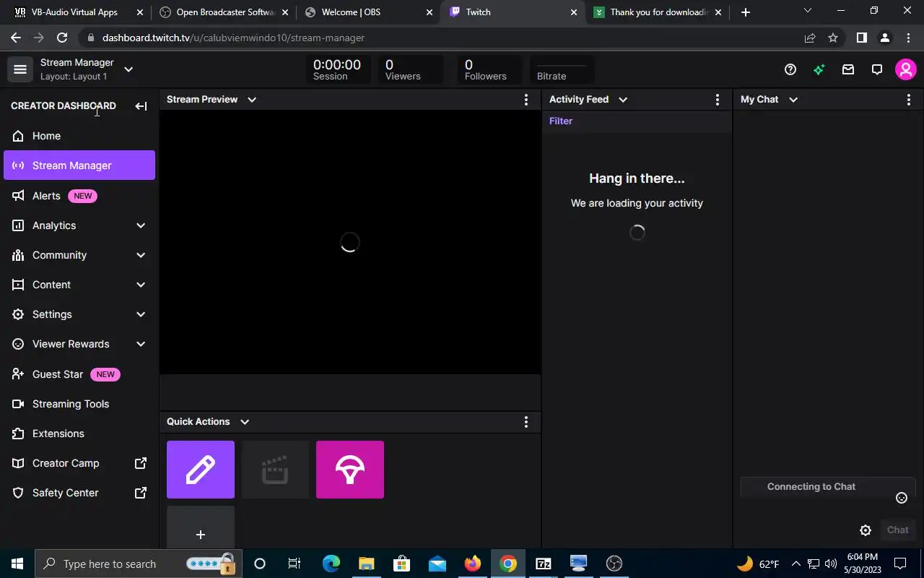Click the Chat send button
This screenshot has height=578, width=924.
click(x=898, y=530)
